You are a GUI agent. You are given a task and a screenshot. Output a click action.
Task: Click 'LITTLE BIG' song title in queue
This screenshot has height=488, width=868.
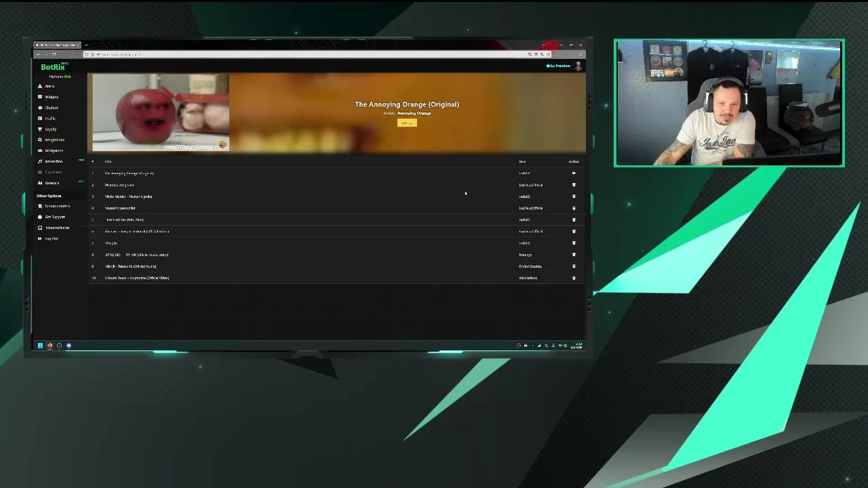pos(136,255)
